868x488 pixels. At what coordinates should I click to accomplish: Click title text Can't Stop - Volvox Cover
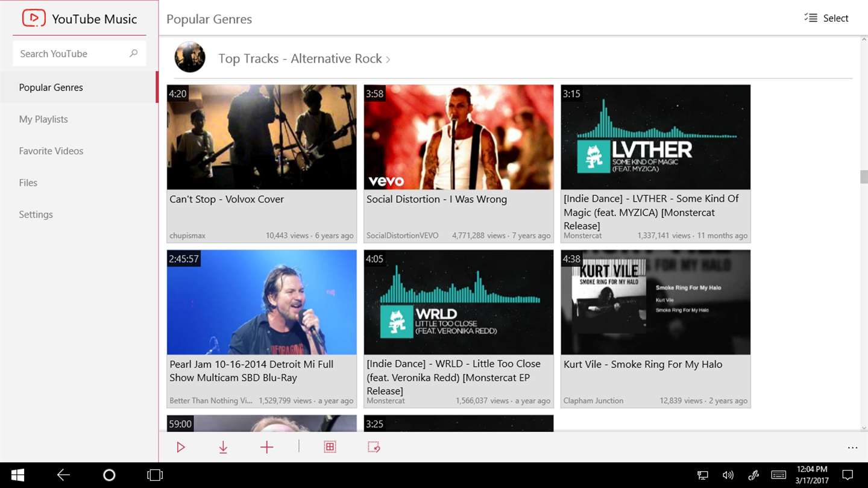pyautogui.click(x=227, y=199)
